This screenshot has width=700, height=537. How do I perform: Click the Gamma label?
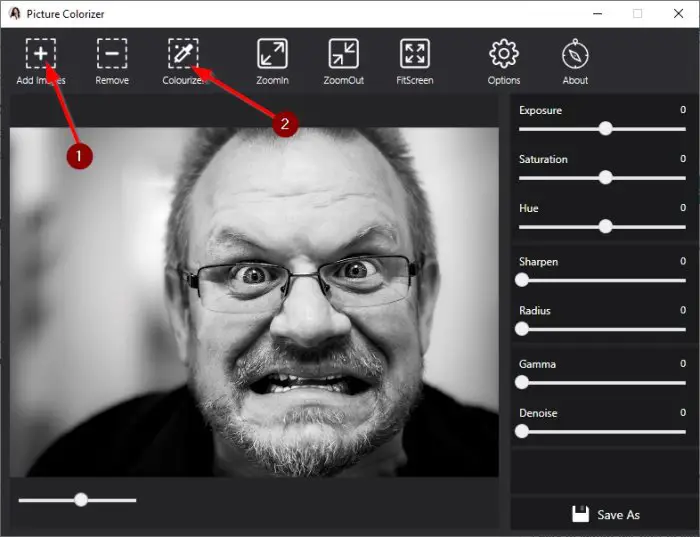pos(537,364)
